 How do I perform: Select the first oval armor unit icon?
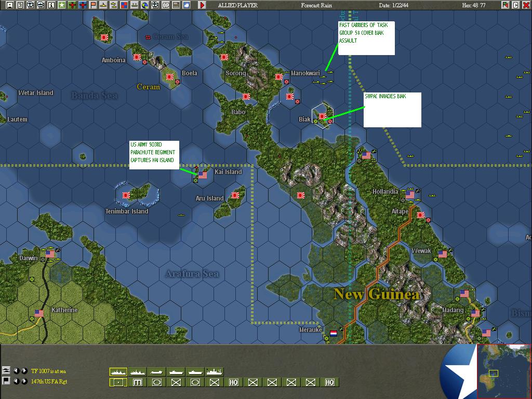coord(157,382)
